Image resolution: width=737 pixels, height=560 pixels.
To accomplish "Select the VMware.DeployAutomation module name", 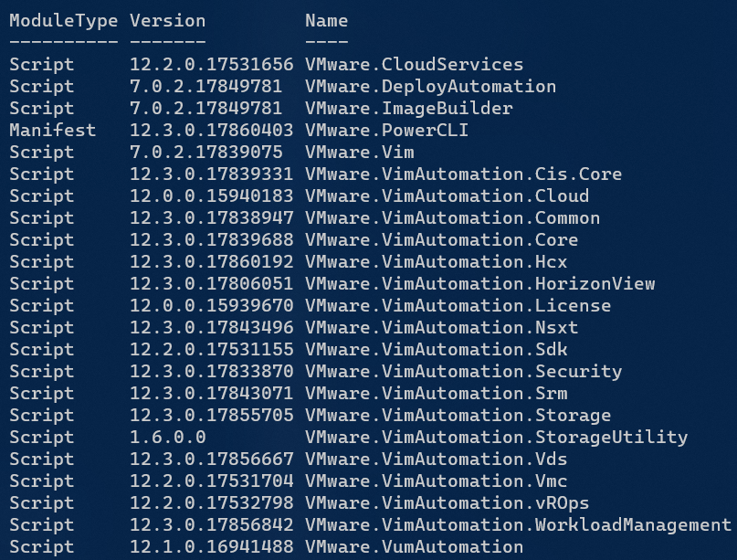I will (430, 86).
